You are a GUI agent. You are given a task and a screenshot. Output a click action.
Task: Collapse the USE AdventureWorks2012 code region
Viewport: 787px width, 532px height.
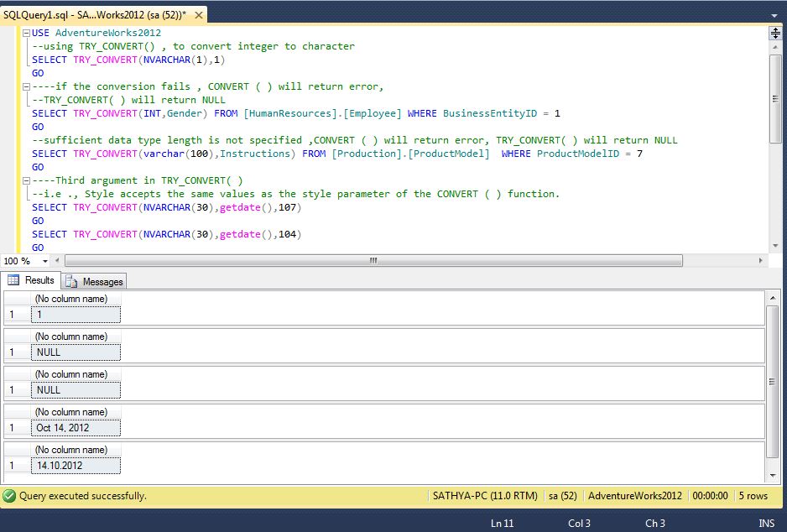(23, 33)
